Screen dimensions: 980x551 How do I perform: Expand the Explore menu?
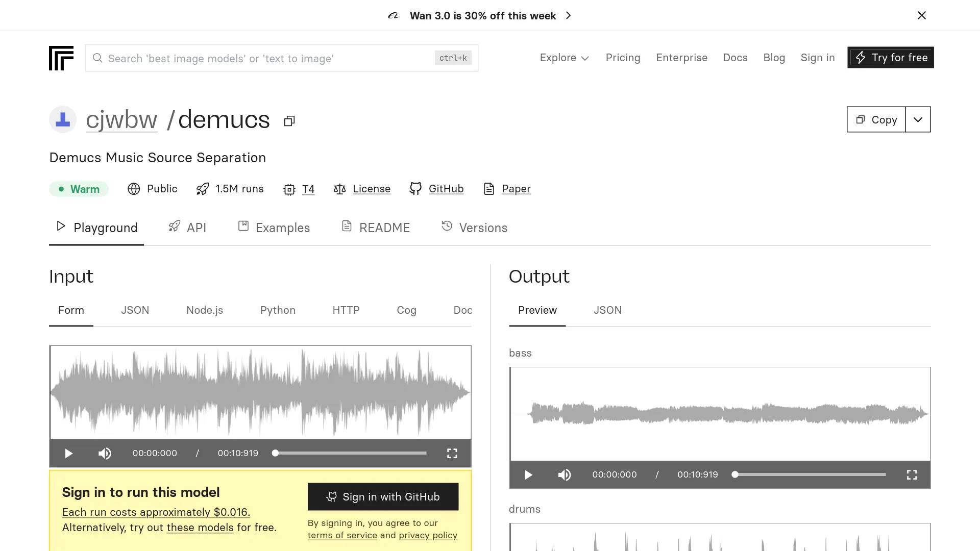[565, 58]
